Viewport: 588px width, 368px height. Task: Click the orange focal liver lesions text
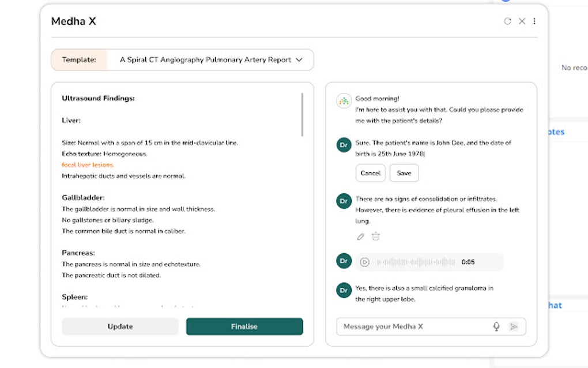[x=88, y=165]
